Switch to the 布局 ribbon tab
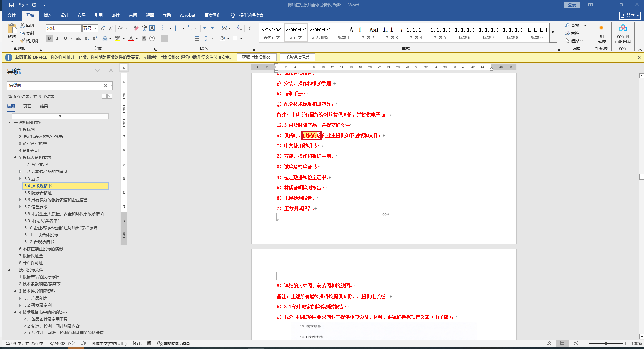The height and width of the screenshot is (349, 644). point(81,15)
